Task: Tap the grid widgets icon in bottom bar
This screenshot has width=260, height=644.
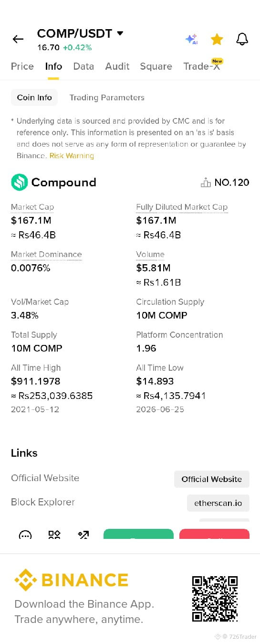Action: (54, 535)
